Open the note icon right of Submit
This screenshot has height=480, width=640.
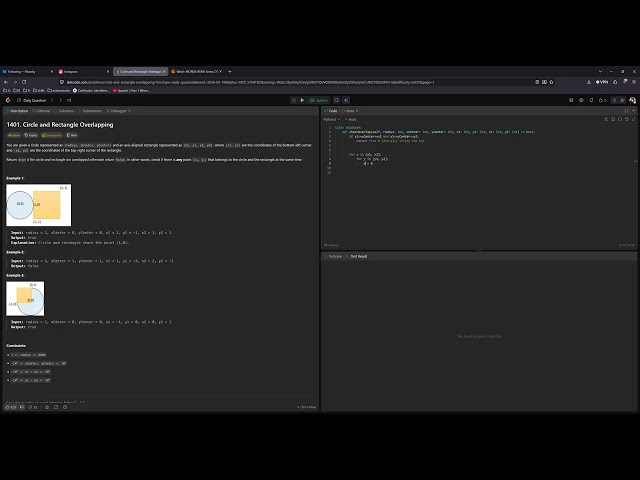pos(336,100)
